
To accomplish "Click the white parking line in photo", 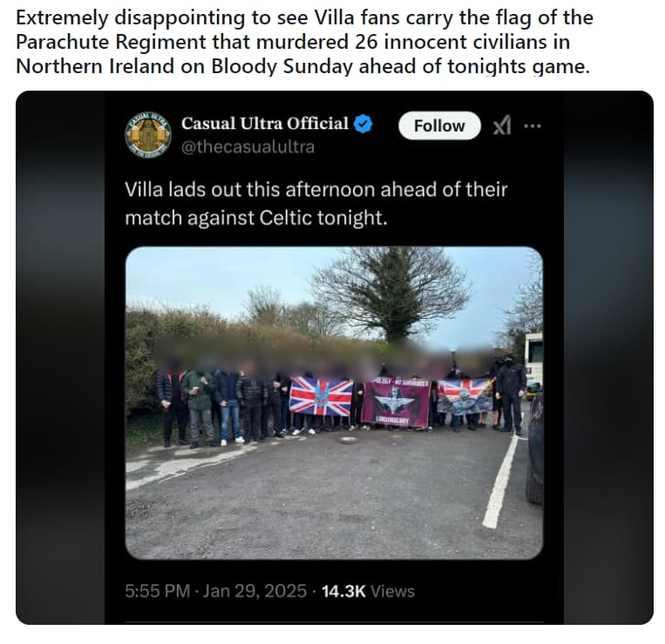I will coord(501,483).
